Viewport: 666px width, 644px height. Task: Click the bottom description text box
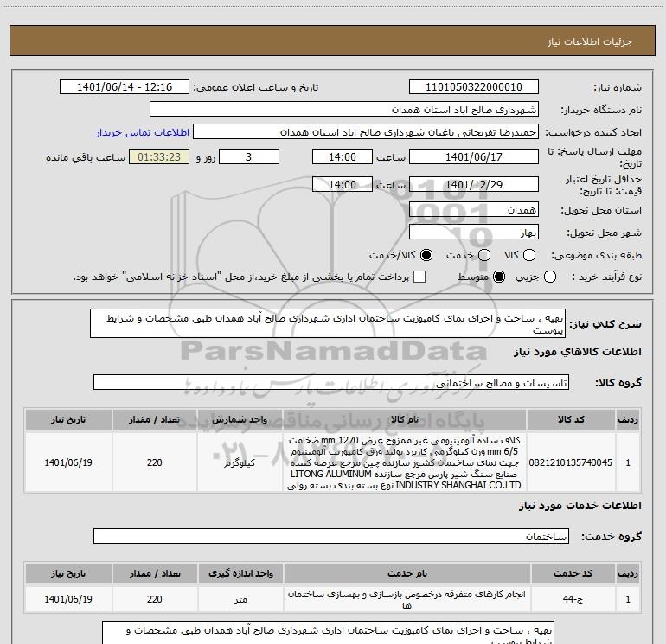pos(328,633)
